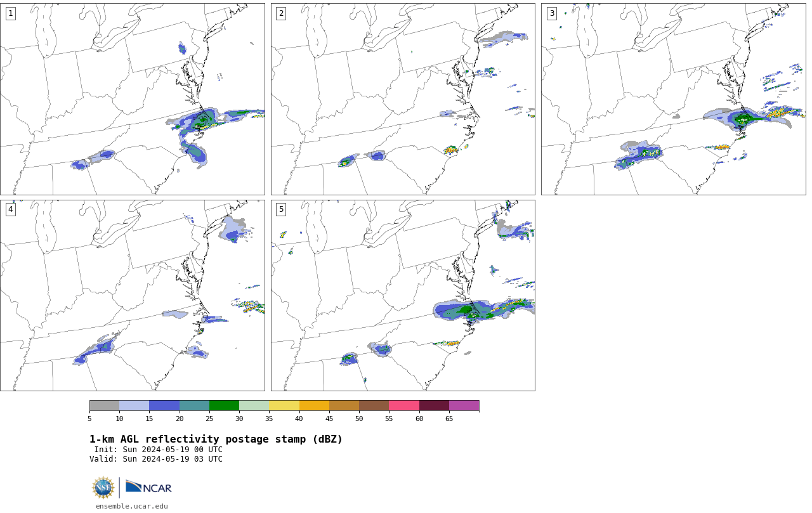Click the 'Valid: Sun 2024-05-19 03 UTC' line
Image resolution: width=812 pixels, height=513 pixels.
click(x=156, y=459)
